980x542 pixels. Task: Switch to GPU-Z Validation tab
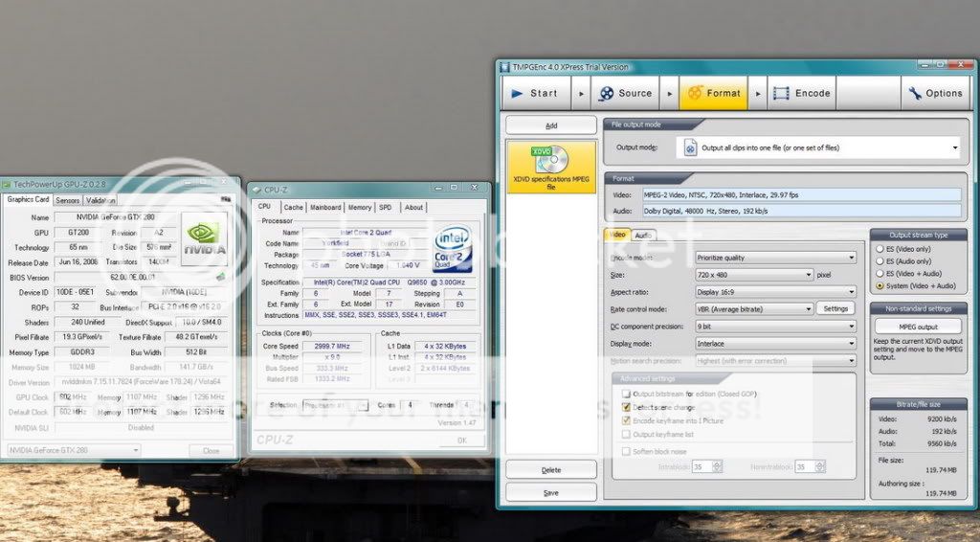pos(100,201)
